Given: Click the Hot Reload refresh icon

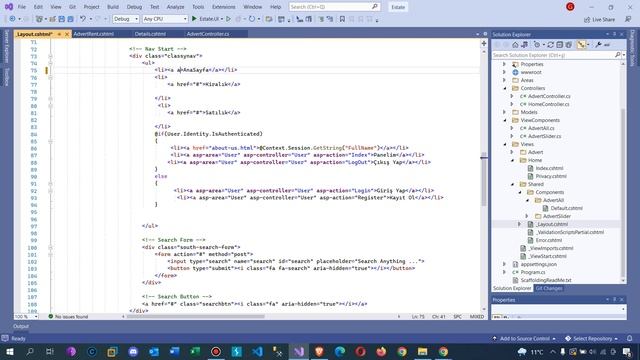Looking at the screenshot, I should pyautogui.click(x=252, y=19).
